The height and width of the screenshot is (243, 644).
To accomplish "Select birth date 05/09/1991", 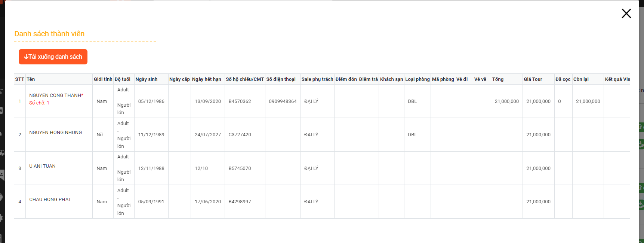I will tap(151, 202).
